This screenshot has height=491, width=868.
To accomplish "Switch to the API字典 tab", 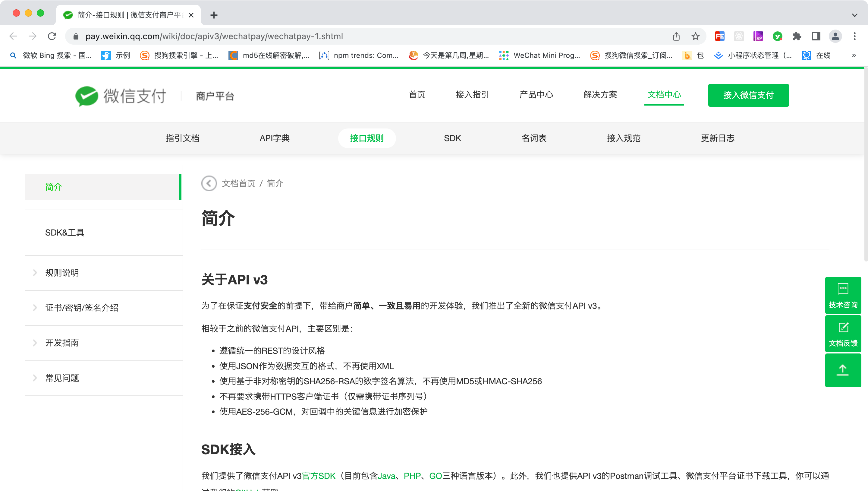I will click(x=274, y=138).
